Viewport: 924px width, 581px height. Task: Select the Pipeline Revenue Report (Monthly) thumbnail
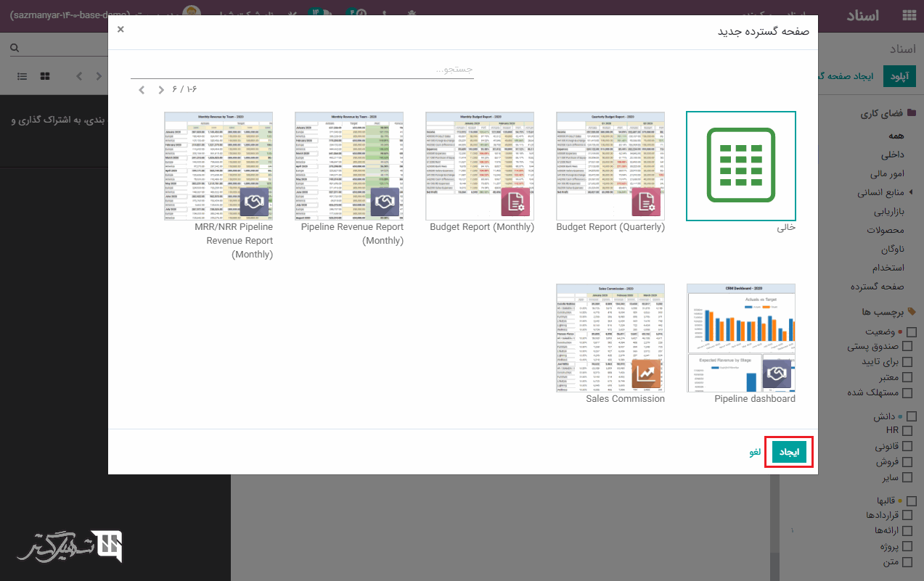[x=349, y=166]
